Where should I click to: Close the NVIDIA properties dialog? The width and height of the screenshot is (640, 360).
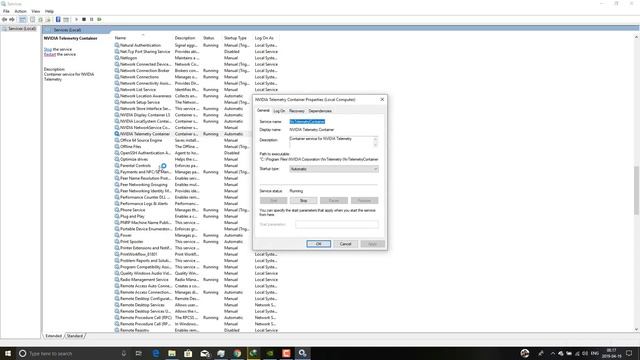[x=382, y=100]
